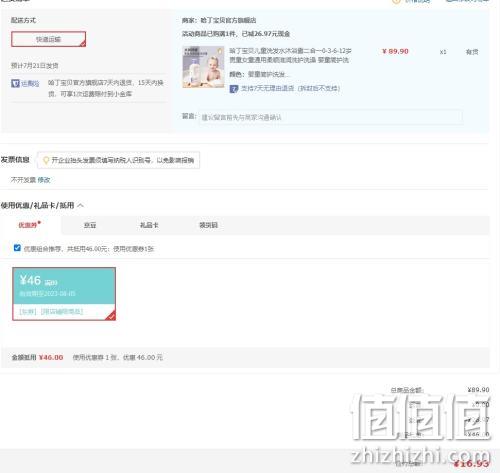Click the baby shampoo product thumbnail

coord(203,67)
